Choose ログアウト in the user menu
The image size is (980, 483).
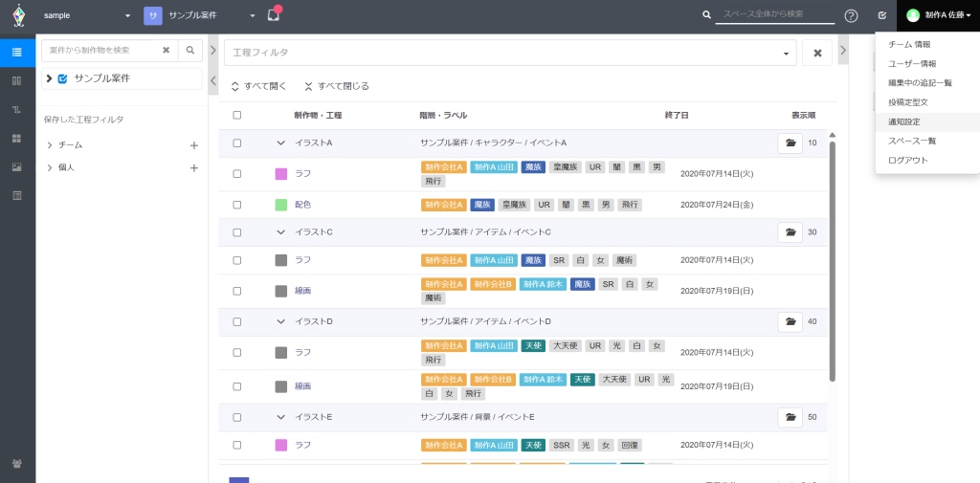pos(907,160)
